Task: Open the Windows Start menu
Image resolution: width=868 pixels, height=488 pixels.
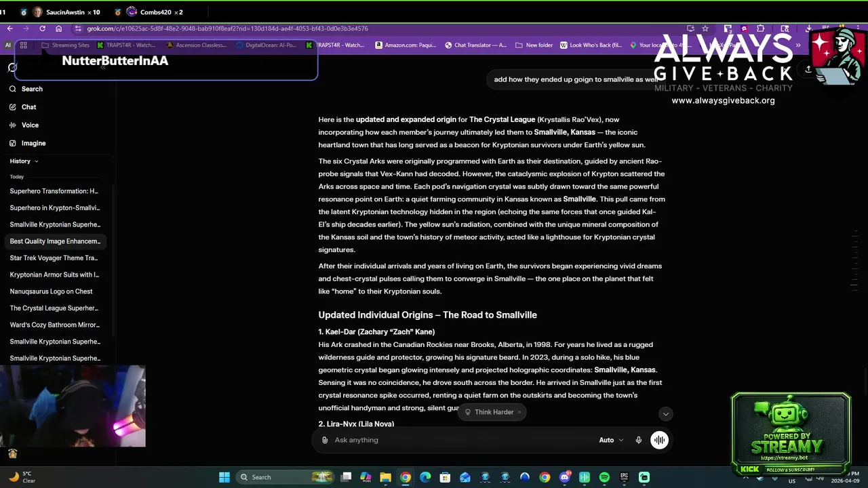Action: 224,477
